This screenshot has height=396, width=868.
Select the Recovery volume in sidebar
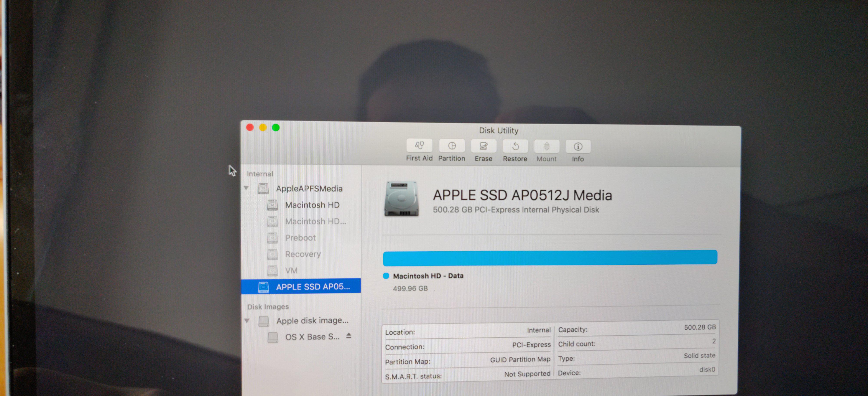[x=302, y=254]
